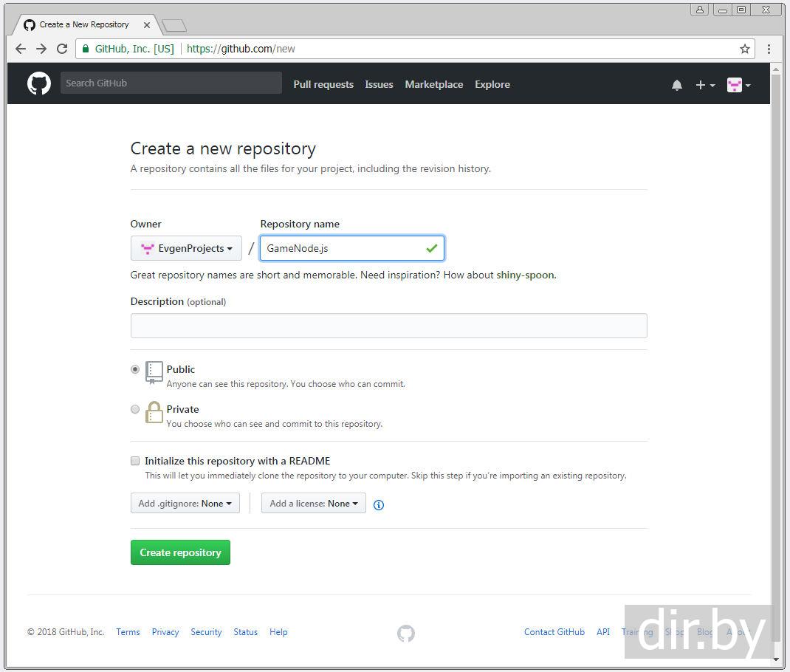Open Marketplace in header
The height and width of the screenshot is (672, 790).
click(434, 85)
